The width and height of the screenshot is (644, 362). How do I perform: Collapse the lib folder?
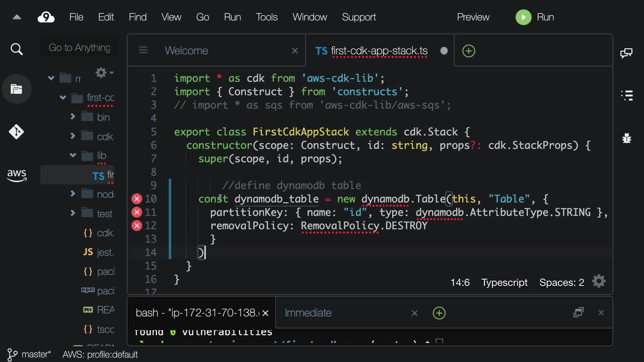pos(73,155)
